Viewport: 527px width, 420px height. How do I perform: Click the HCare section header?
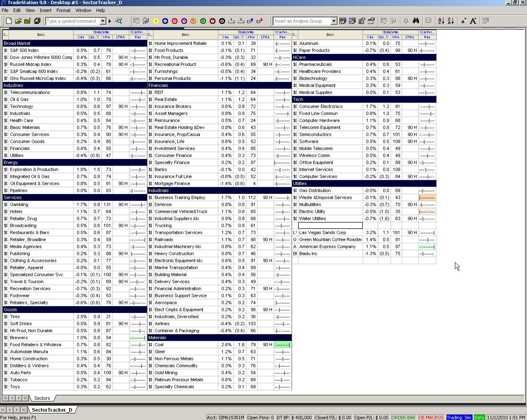(364, 57)
